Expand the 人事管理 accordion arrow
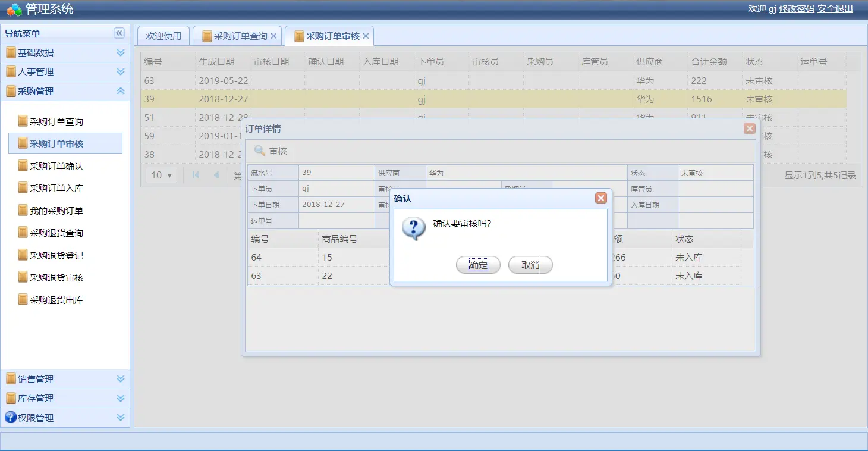The image size is (868, 451). tap(121, 72)
